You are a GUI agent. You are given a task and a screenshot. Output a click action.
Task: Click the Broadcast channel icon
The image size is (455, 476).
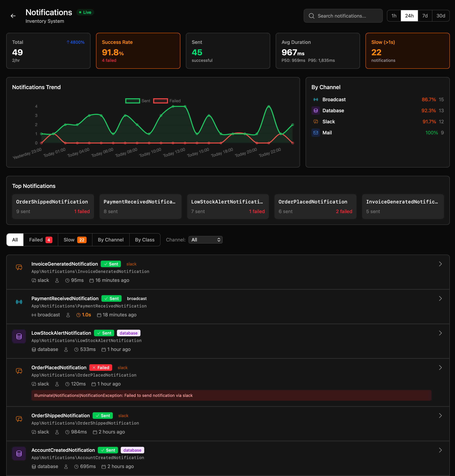[x=316, y=99]
